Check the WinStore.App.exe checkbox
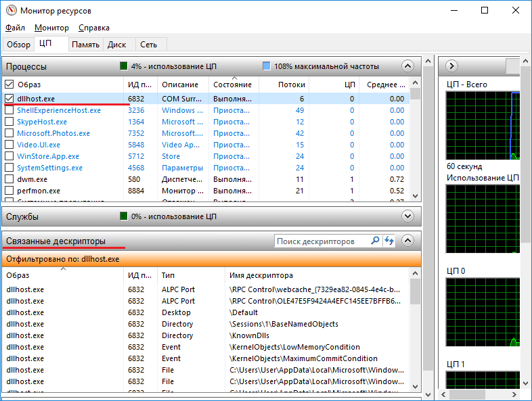This screenshot has height=401, width=532. [x=9, y=156]
